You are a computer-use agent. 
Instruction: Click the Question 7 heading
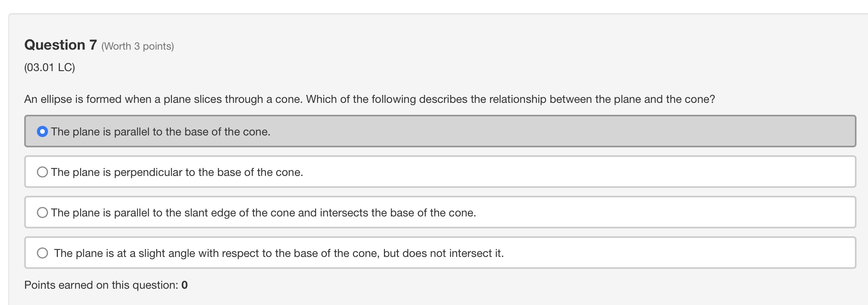click(x=60, y=45)
